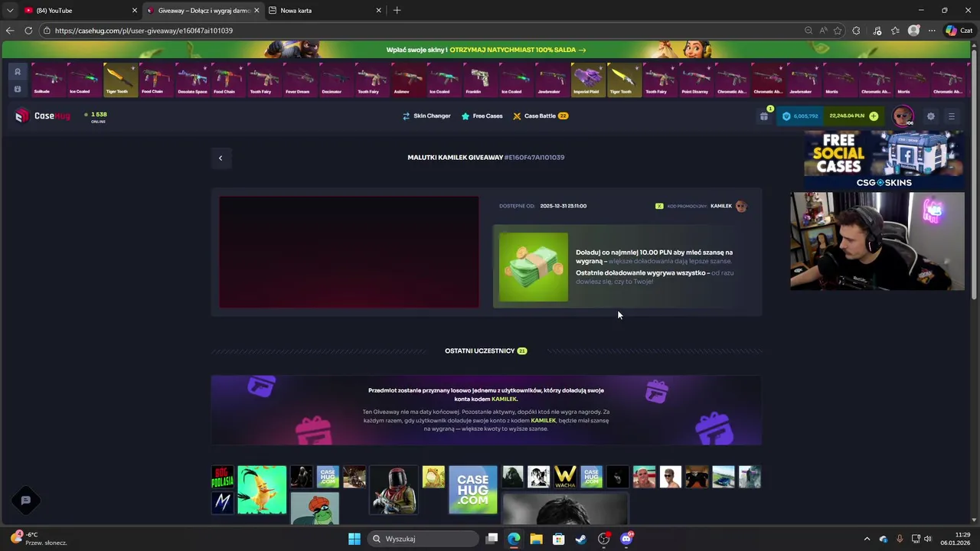Screen dimensions: 980x551
Task: Open the large CASEHUG.COM participant avatar
Action: 472,490
